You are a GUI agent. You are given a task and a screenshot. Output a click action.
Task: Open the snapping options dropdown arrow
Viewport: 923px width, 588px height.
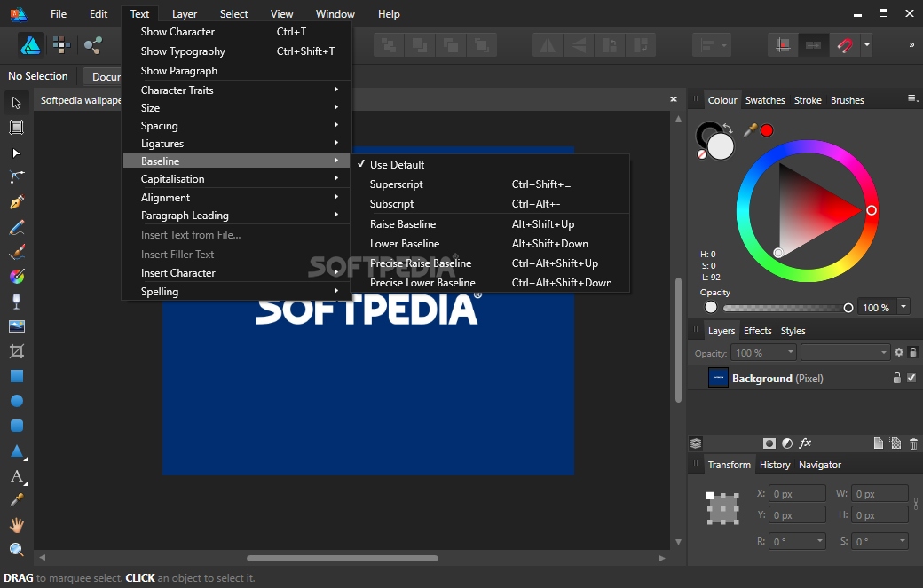(x=866, y=45)
